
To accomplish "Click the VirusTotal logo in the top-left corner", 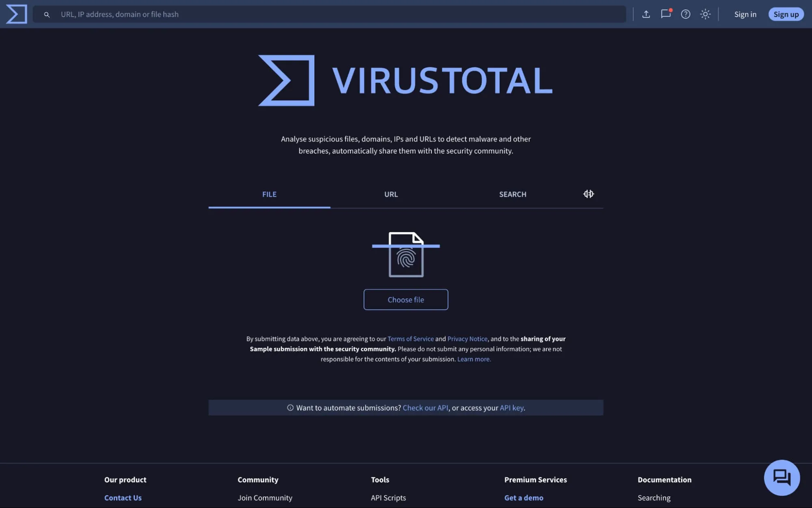I will (16, 14).
